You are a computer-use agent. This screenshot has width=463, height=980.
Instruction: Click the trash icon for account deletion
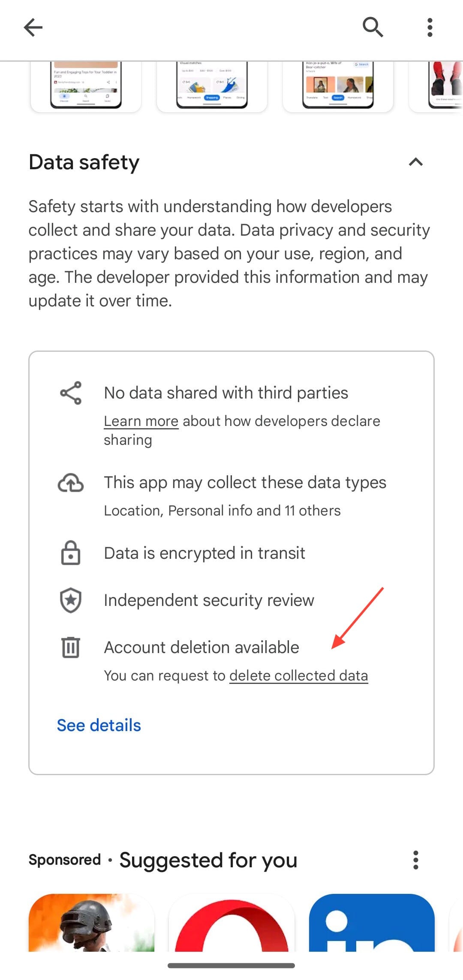[x=71, y=648]
